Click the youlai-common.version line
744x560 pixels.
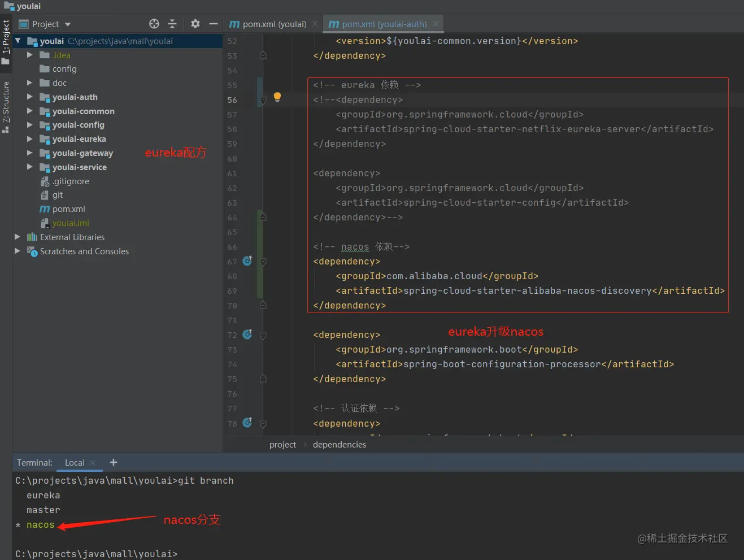456,41
